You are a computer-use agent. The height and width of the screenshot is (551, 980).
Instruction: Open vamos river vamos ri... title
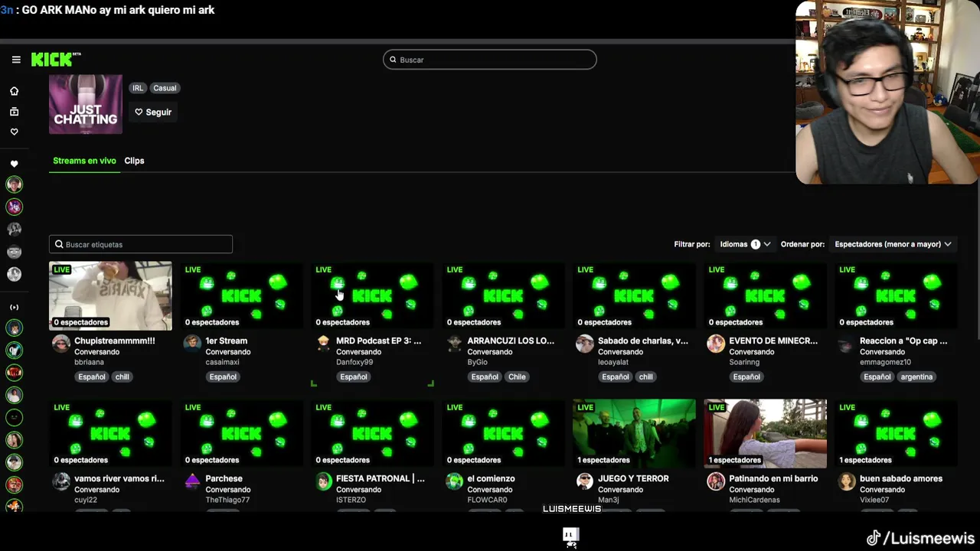[119, 478]
